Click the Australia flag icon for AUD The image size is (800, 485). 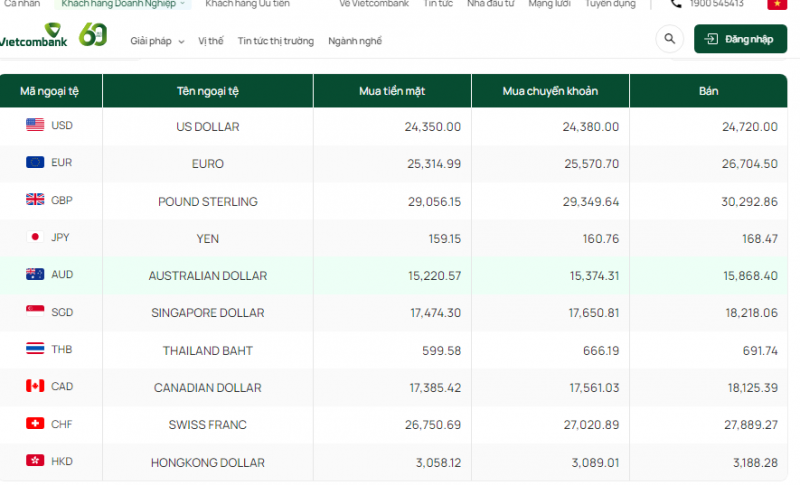tap(35, 274)
